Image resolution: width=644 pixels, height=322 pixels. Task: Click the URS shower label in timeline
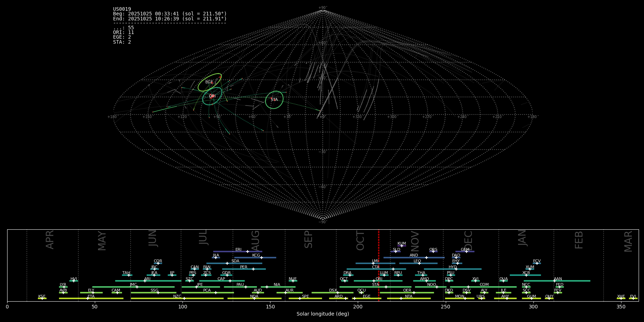pyautogui.click(x=480, y=297)
